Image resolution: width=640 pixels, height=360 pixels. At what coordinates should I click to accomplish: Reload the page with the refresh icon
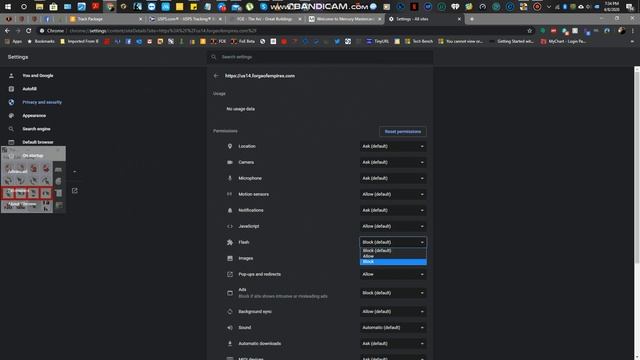29,31
